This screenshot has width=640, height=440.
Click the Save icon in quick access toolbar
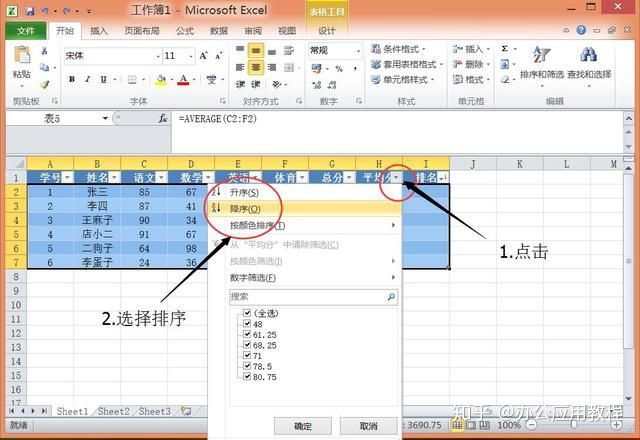click(x=30, y=11)
